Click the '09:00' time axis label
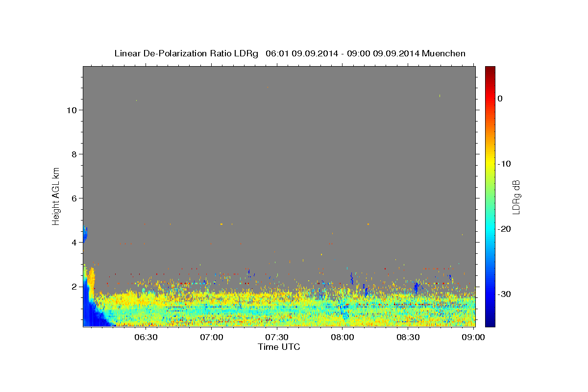The width and height of the screenshot is (588, 392). tap(474, 337)
